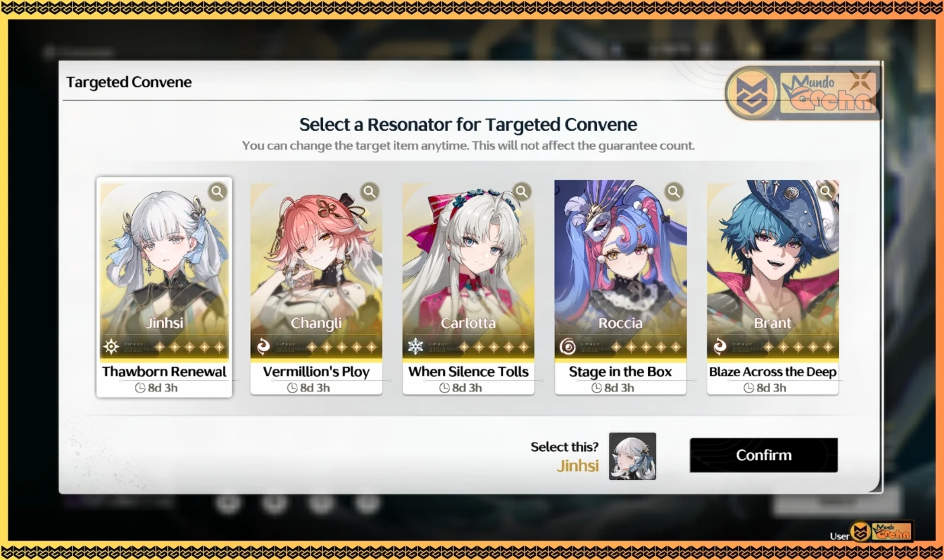Open magnifier preview on Jinhsi card
The width and height of the screenshot is (944, 560).
click(217, 192)
